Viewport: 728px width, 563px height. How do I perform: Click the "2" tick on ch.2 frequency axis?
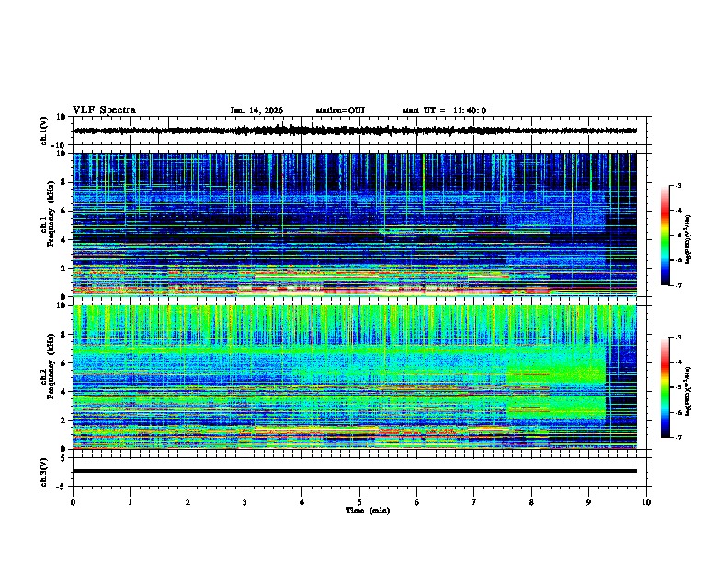coord(64,420)
